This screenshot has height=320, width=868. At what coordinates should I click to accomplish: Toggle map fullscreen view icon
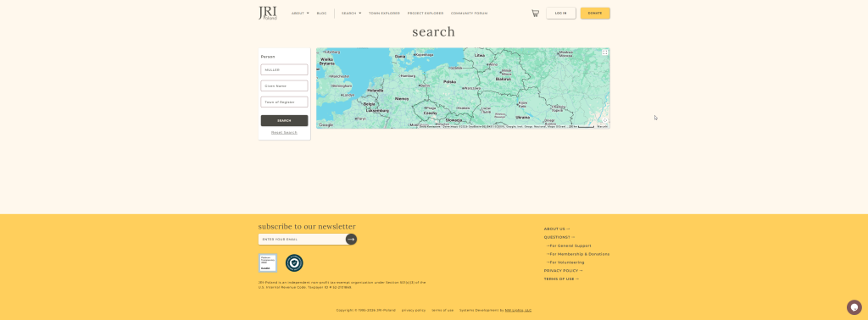pyautogui.click(x=605, y=52)
